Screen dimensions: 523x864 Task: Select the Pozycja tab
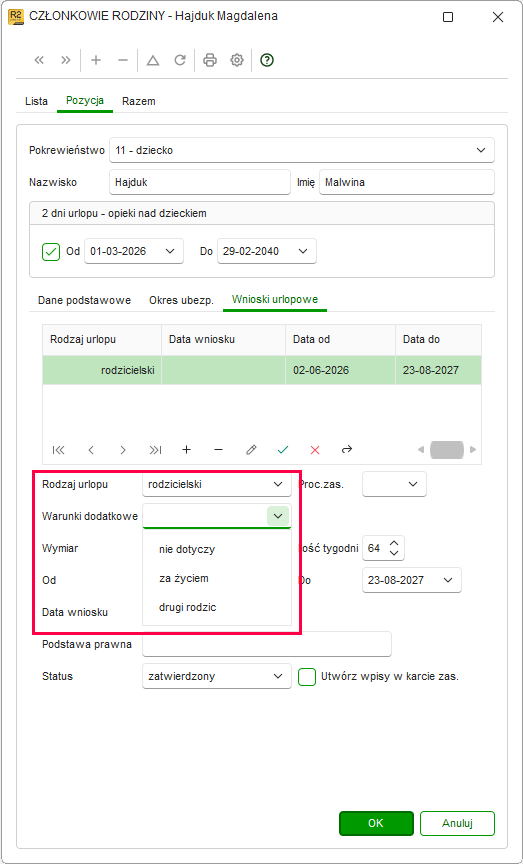click(x=85, y=101)
